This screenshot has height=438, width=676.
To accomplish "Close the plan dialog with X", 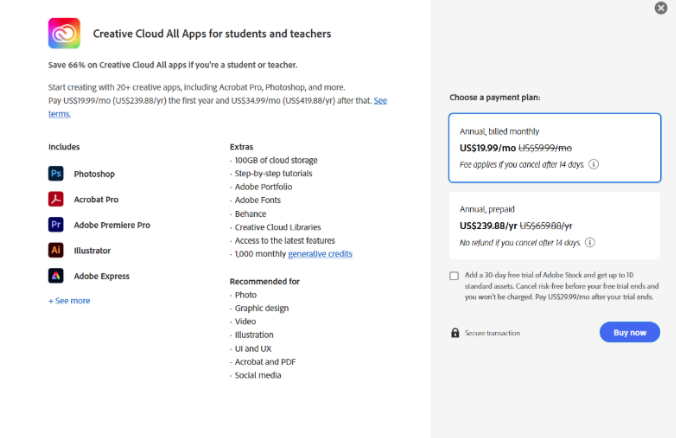I will click(661, 8).
